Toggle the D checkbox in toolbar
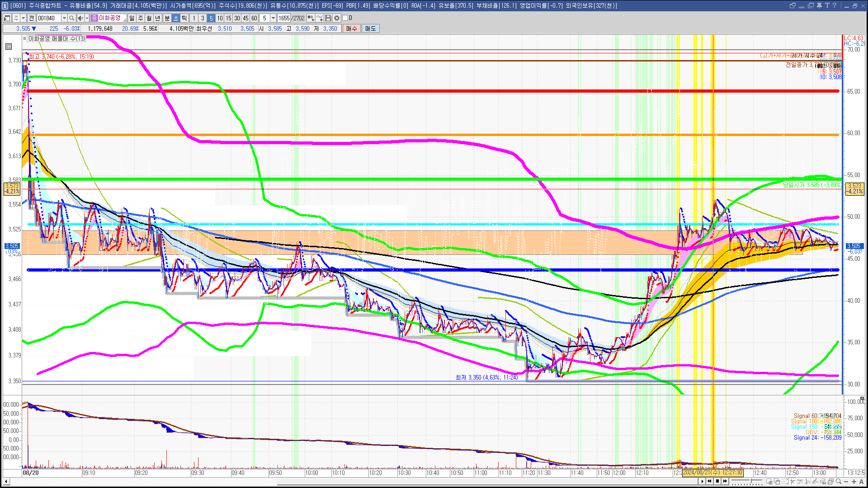 click(345, 18)
